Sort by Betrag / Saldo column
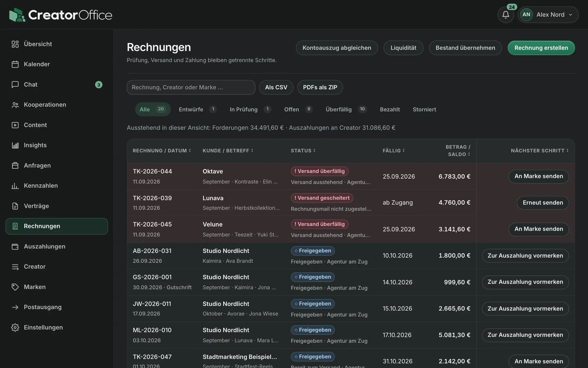Viewport: 588px width, 368px height. pos(458,151)
